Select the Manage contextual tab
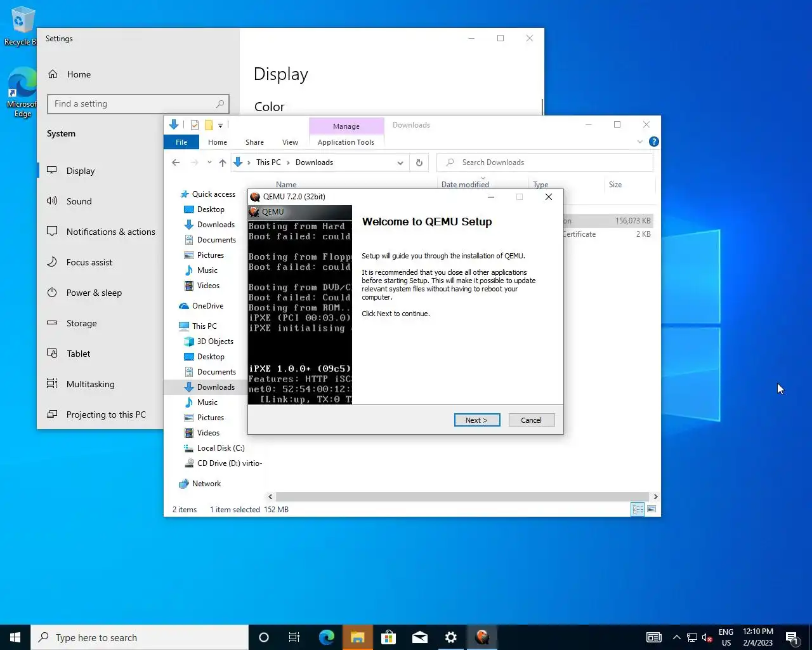812x650 pixels. click(346, 126)
